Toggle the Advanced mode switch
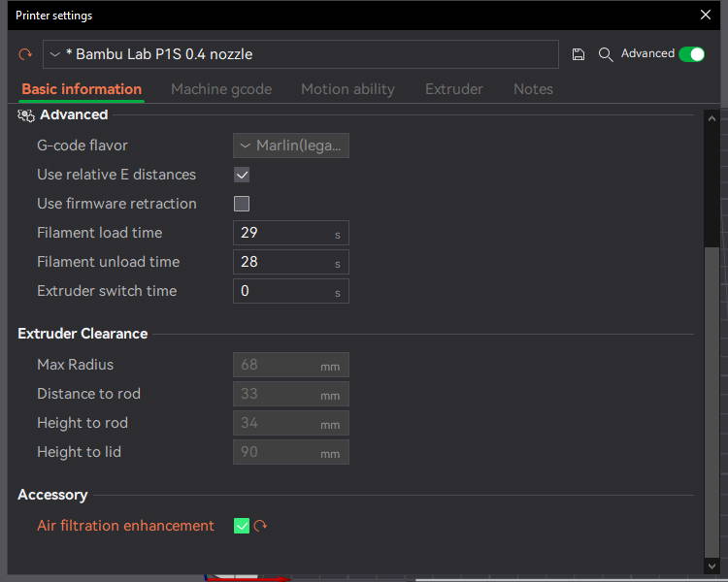The image size is (728, 582). pos(691,54)
